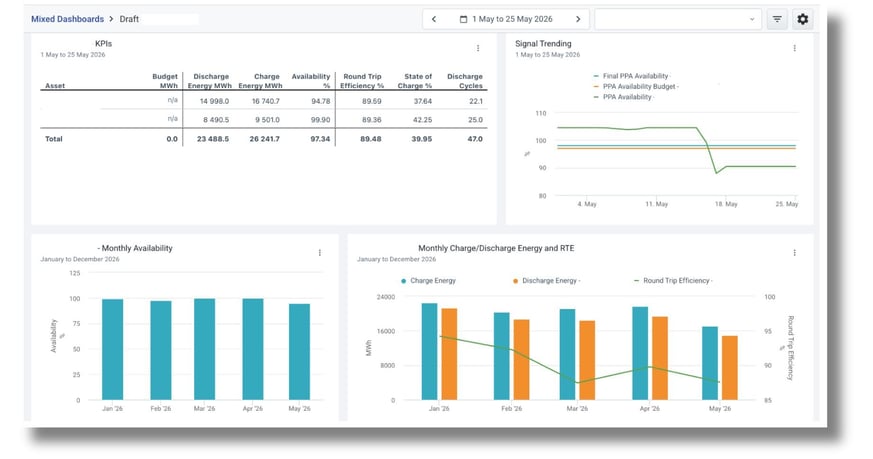Screen dimensions: 873x459
Task: Click the May '26 Discharge Energy bar
Action: click(730, 368)
